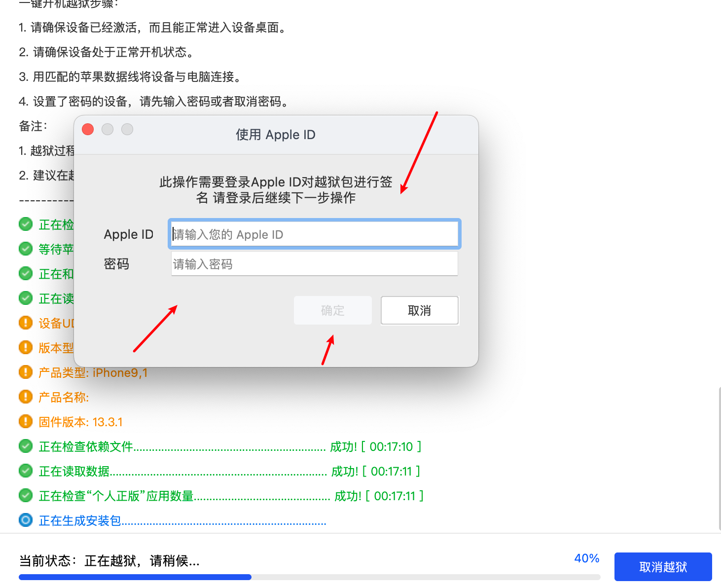Click green check icon beside 正在和
The width and height of the screenshot is (721, 588).
point(26,273)
